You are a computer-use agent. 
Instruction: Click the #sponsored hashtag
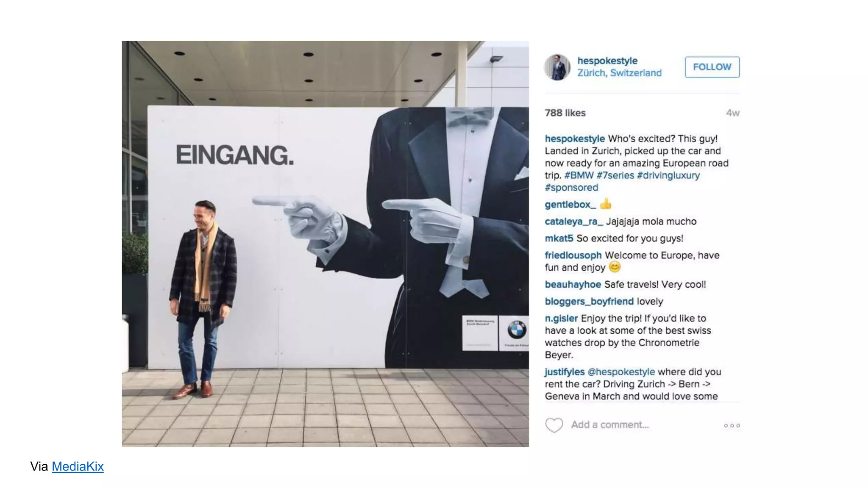click(571, 188)
